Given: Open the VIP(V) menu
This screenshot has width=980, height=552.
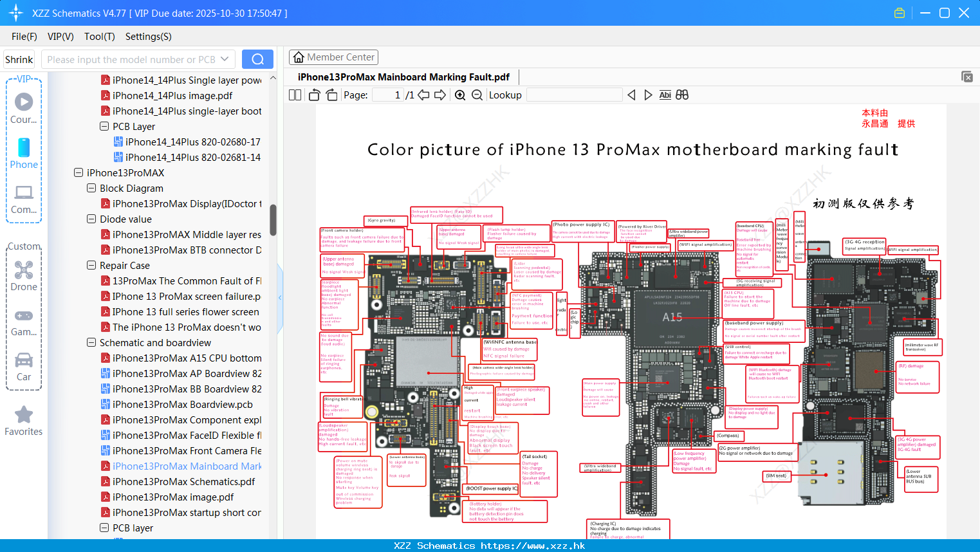Looking at the screenshot, I should [x=60, y=37].
